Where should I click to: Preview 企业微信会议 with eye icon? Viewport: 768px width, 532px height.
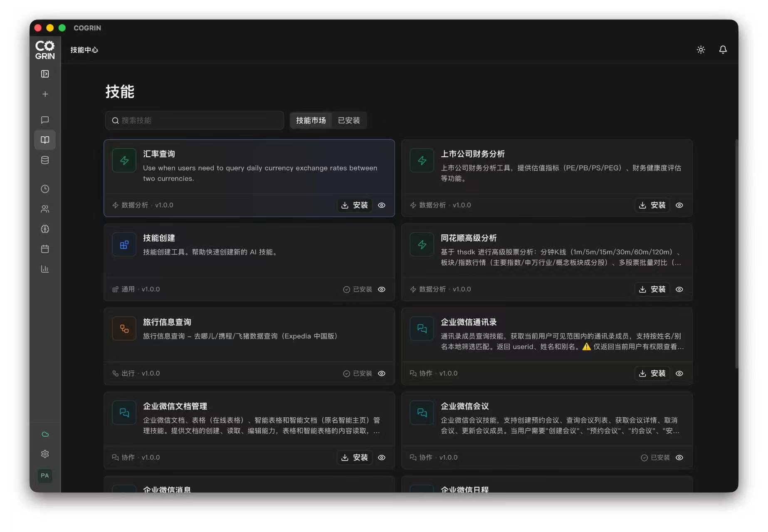pyautogui.click(x=679, y=457)
